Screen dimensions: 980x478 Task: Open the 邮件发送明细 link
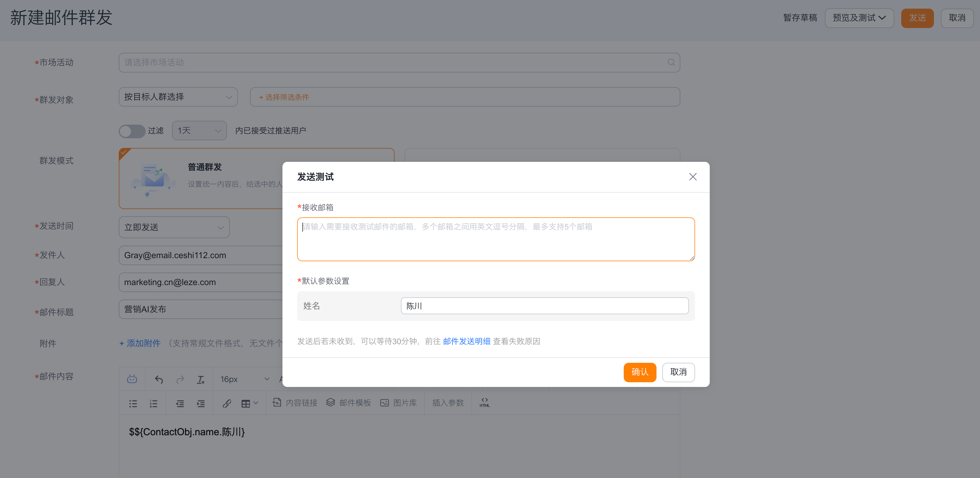(466, 341)
